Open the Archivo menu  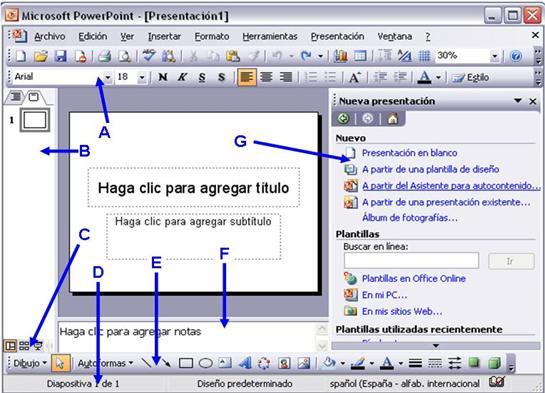click(x=50, y=36)
